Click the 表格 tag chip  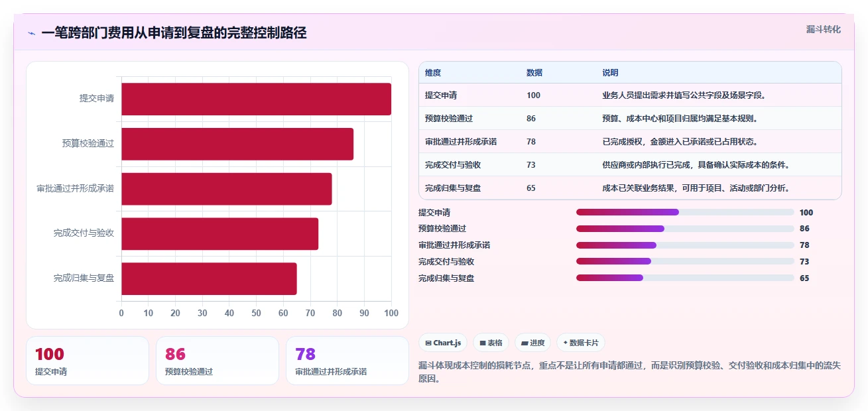tap(491, 343)
